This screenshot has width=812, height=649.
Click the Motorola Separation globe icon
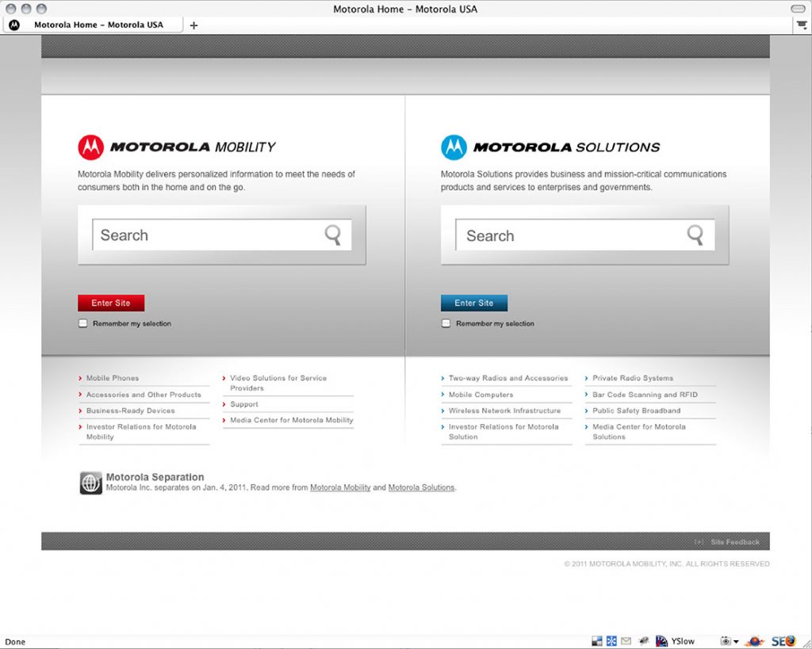click(91, 483)
